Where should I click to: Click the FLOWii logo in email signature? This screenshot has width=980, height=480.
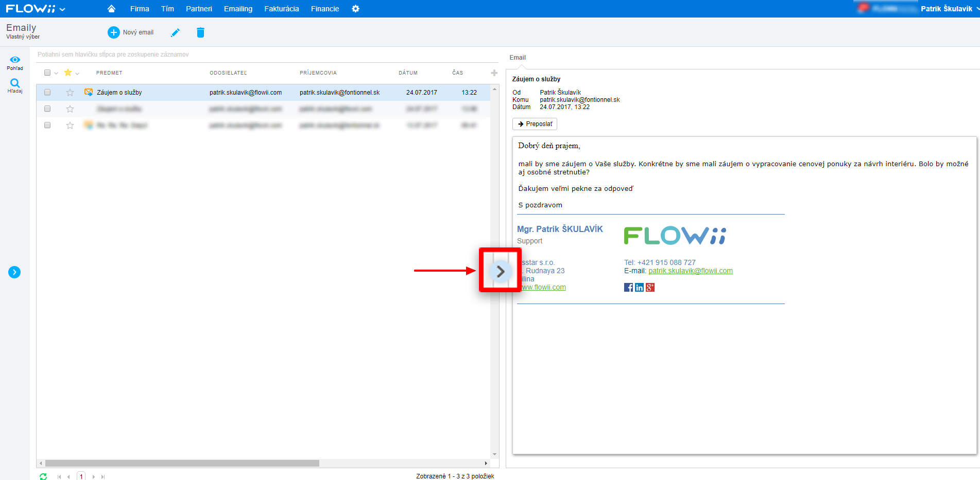click(x=675, y=236)
